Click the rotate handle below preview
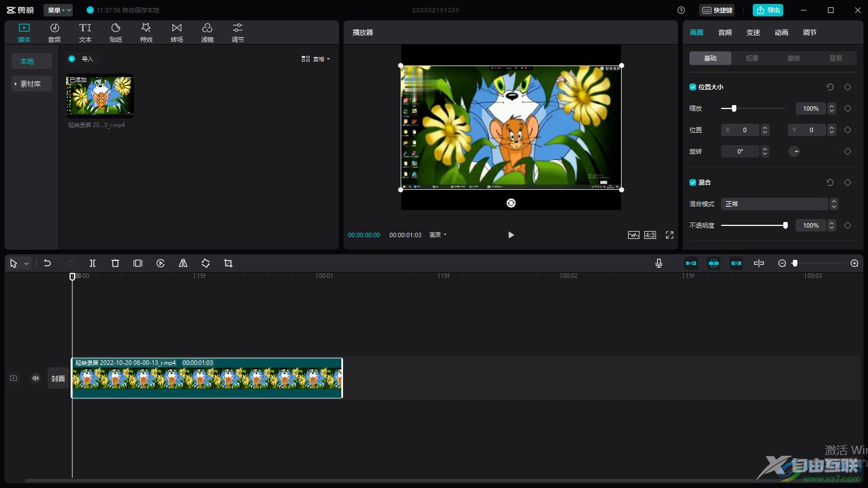The image size is (868, 488). (x=511, y=203)
